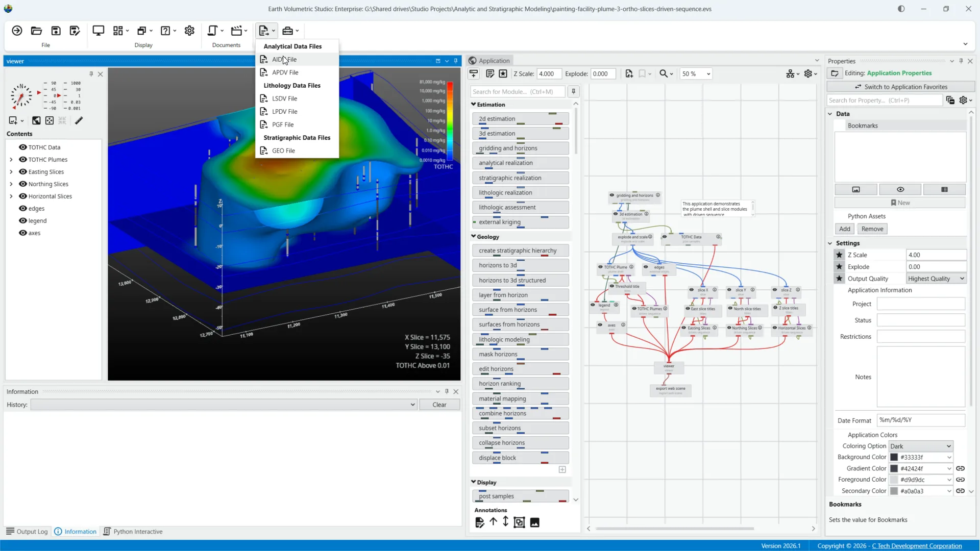Click the monitor display icon in ribbon
980x551 pixels.
click(98, 31)
